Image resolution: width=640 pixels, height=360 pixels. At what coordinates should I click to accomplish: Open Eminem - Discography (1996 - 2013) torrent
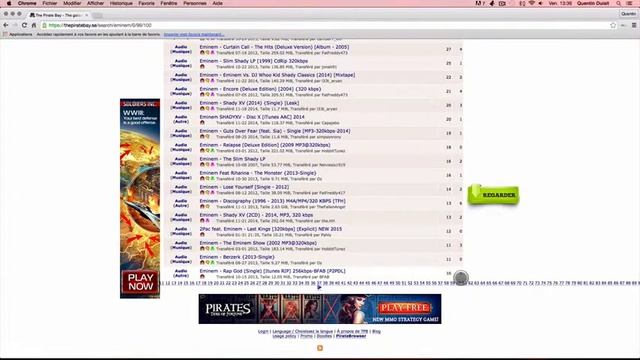pyautogui.click(x=273, y=201)
